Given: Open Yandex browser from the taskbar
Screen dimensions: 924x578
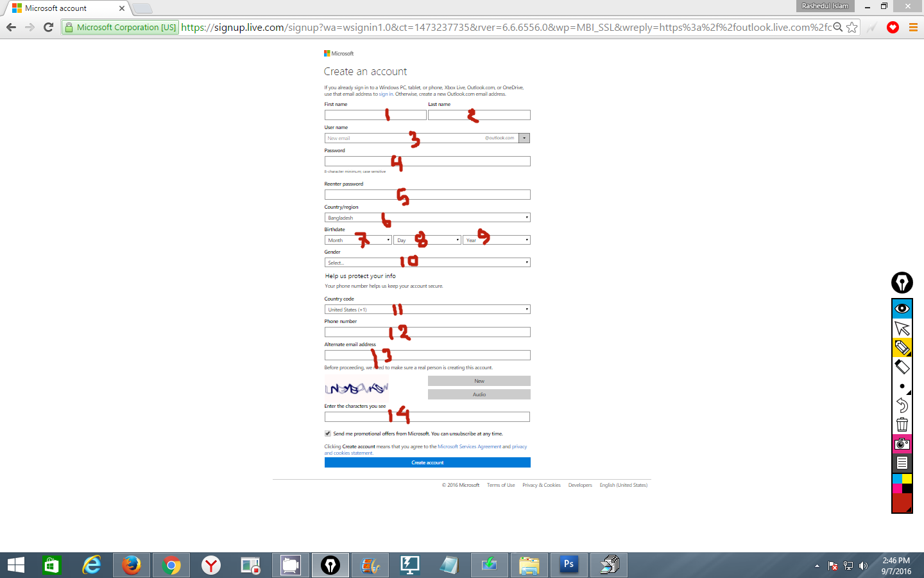Looking at the screenshot, I should [211, 565].
